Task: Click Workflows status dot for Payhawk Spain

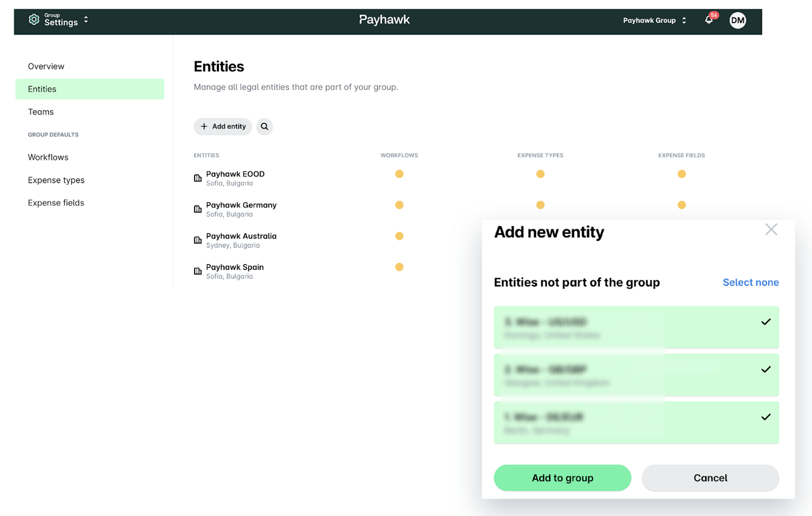Action: tap(399, 267)
